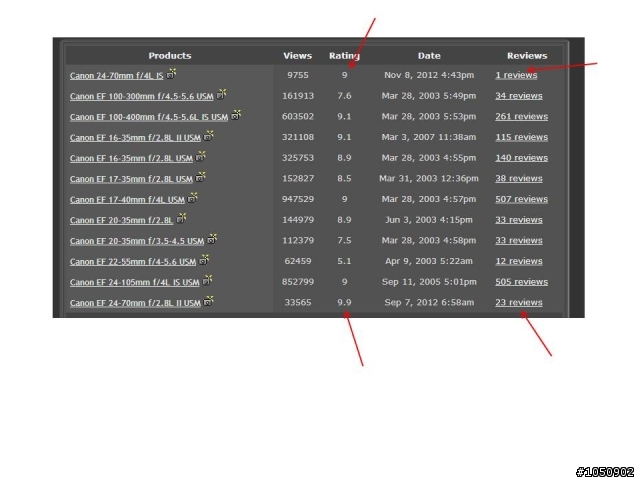Click camera icon beside Canon EF 17-40mm f/4L USM
This screenshot has height=480, width=640.
pos(192,198)
